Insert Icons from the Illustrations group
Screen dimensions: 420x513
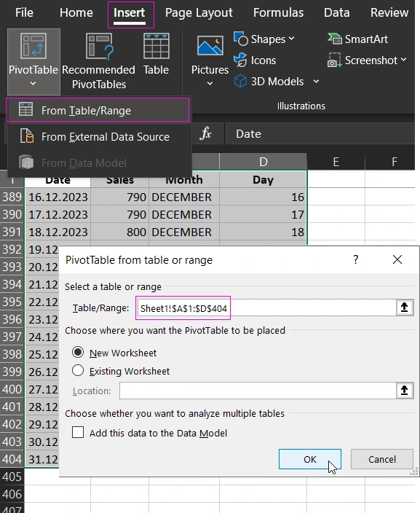click(x=255, y=60)
